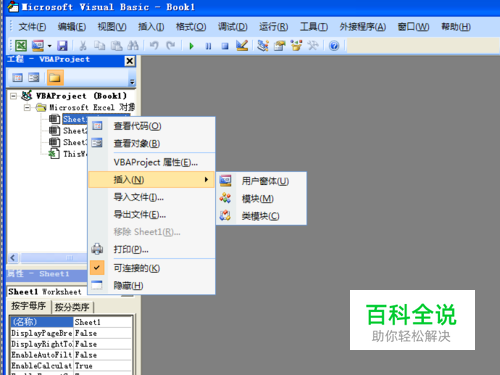Insert 类模块(C) from submenu
500x375 pixels.
pyautogui.click(x=261, y=216)
